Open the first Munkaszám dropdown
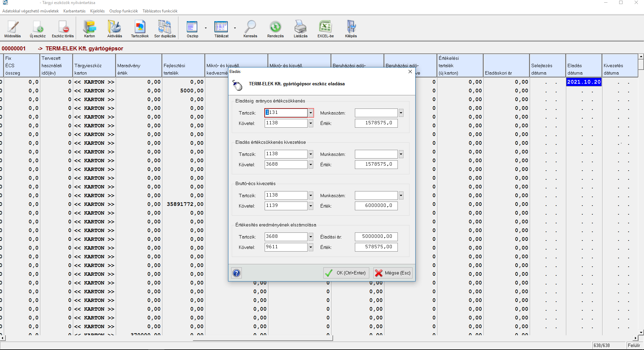The width and height of the screenshot is (644, 350). click(401, 113)
